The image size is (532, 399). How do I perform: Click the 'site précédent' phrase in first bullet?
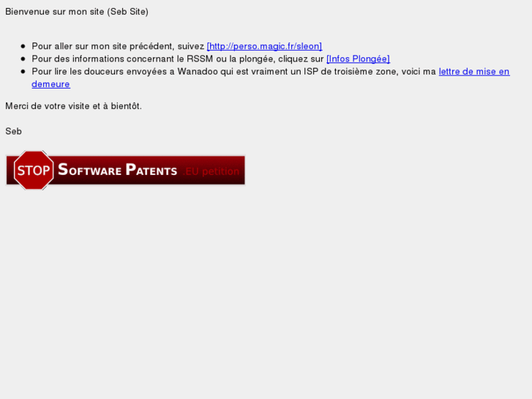(143, 46)
